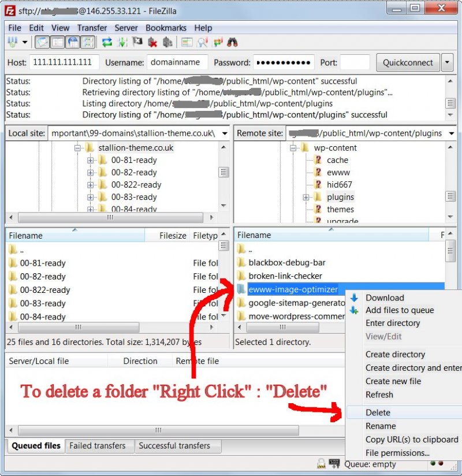Cancel current operation flag icon
The image size is (462, 476).
[x=137, y=42]
